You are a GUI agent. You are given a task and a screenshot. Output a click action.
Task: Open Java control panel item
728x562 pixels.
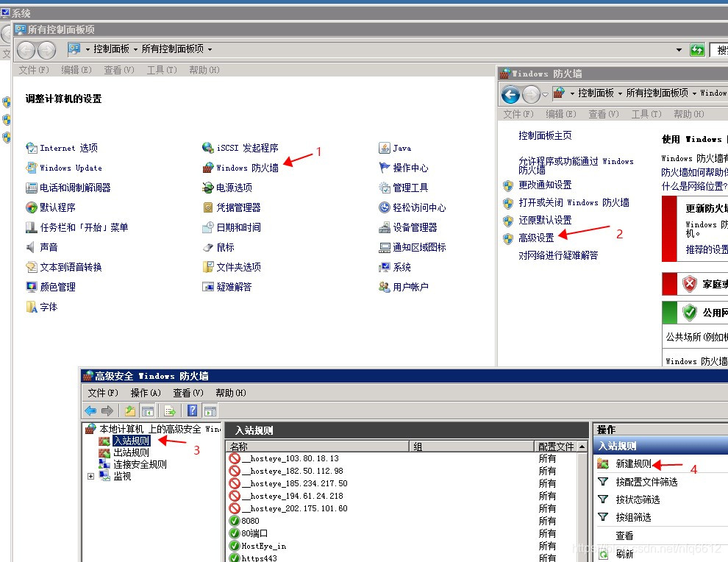click(395, 148)
